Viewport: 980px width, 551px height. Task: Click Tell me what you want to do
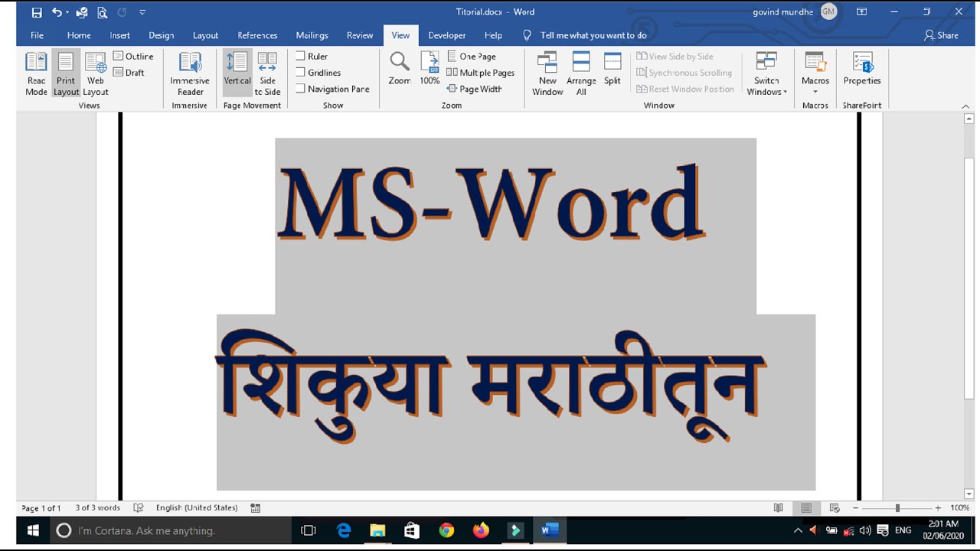tap(593, 35)
